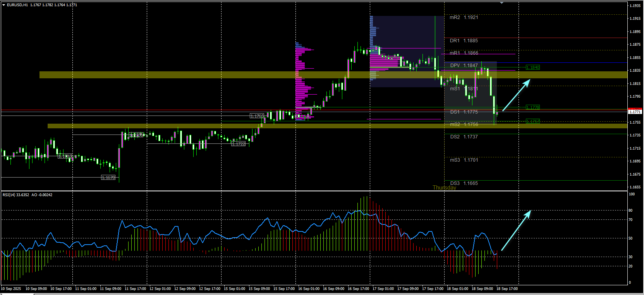The width and height of the screenshot is (644, 295).
Task: Click the 70 level on RSI scale
Action: point(630,220)
